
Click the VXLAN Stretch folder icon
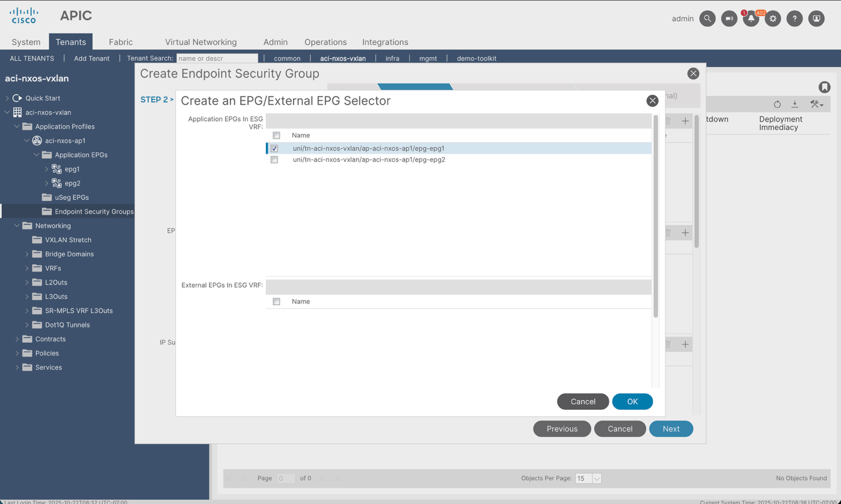(x=37, y=239)
